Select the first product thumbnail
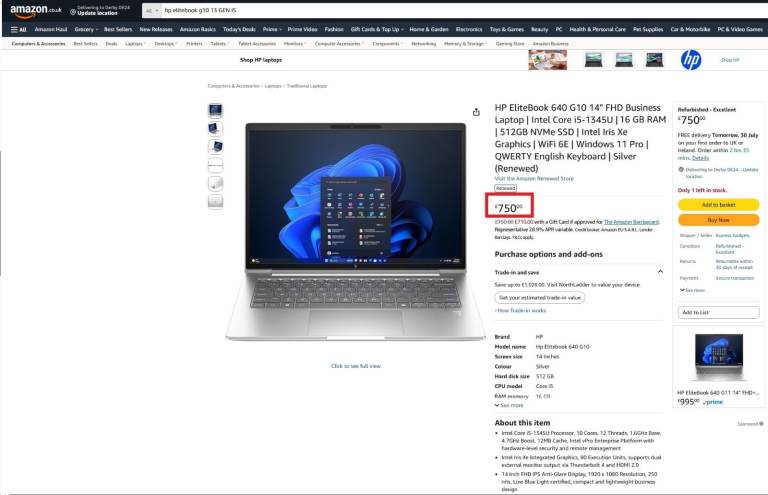The image size is (768, 495). [x=216, y=111]
